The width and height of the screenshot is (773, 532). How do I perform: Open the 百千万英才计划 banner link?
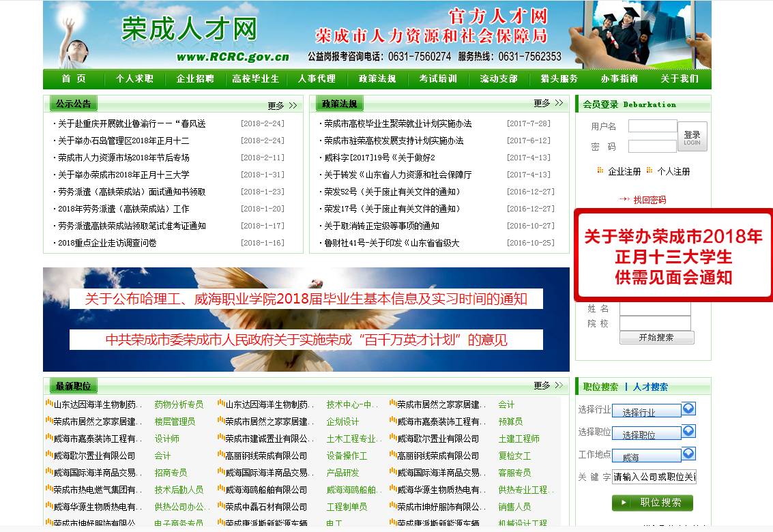coord(306,340)
